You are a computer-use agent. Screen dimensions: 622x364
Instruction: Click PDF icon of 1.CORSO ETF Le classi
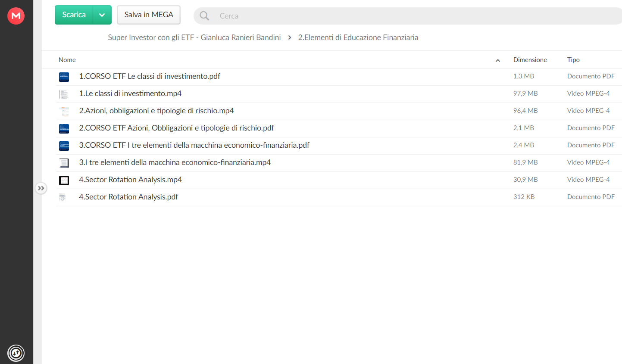click(64, 77)
